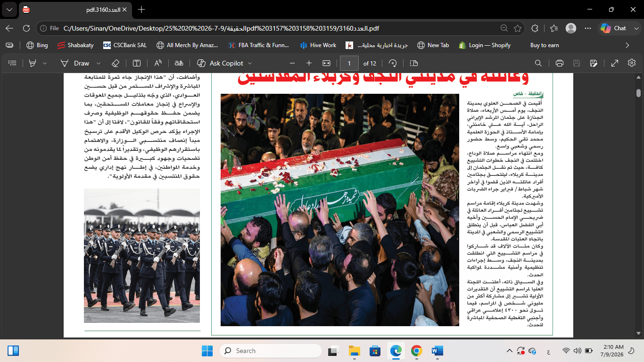Print the PDF using printer icon
This screenshot has width=644, height=362.
click(560, 63)
